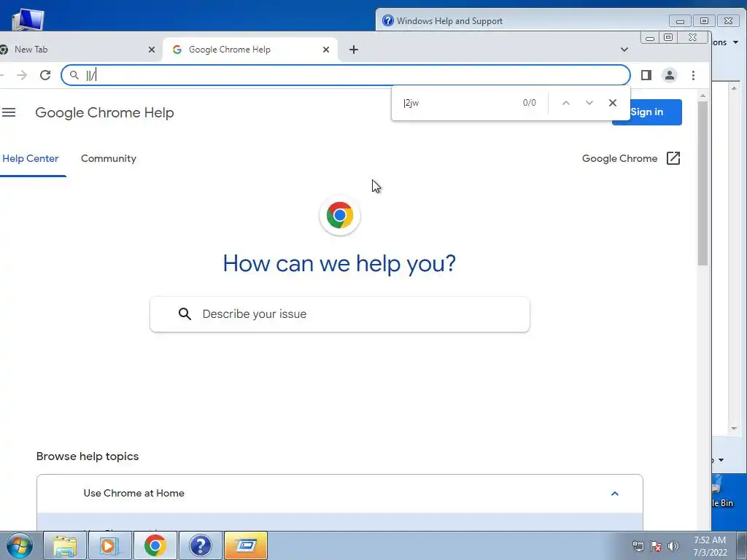
Task: Reload the page with the refresh icon
Action: [45, 75]
